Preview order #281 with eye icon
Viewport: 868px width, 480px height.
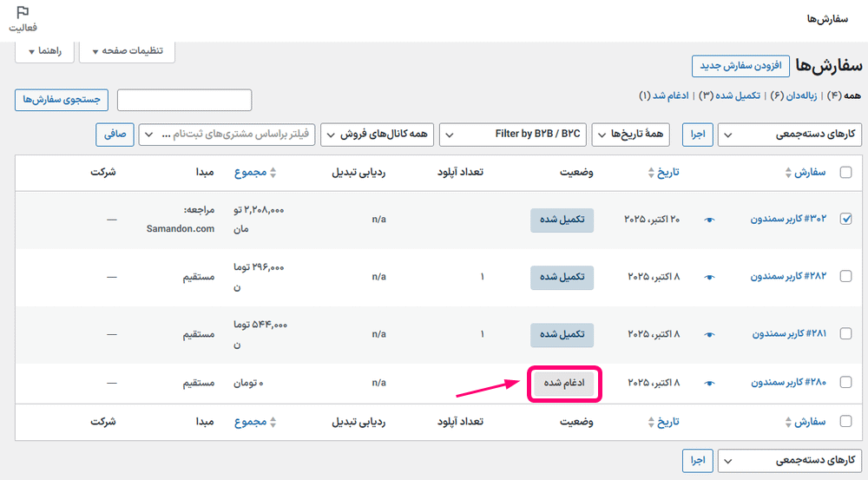point(709,334)
